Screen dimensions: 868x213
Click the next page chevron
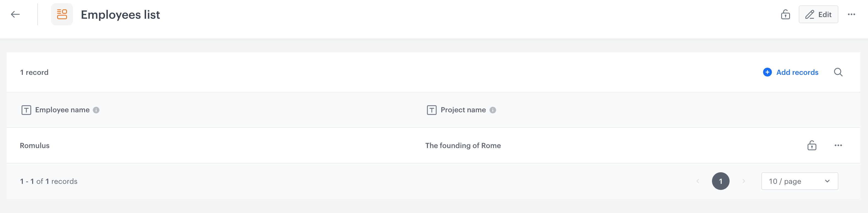click(x=744, y=181)
